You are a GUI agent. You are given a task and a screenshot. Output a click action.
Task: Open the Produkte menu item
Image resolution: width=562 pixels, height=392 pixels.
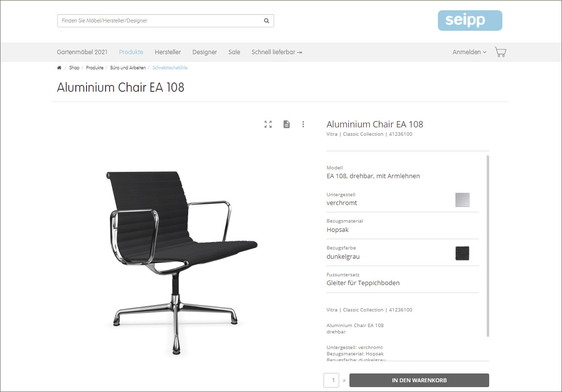click(x=131, y=52)
